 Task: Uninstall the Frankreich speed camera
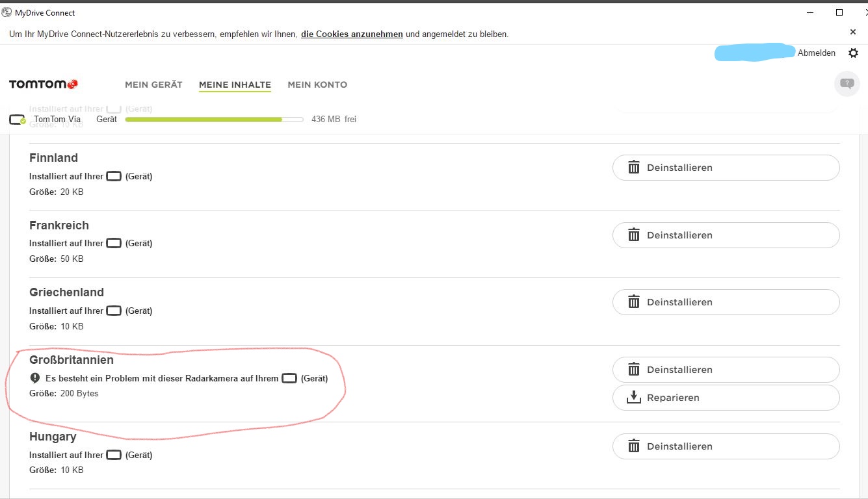coord(726,235)
